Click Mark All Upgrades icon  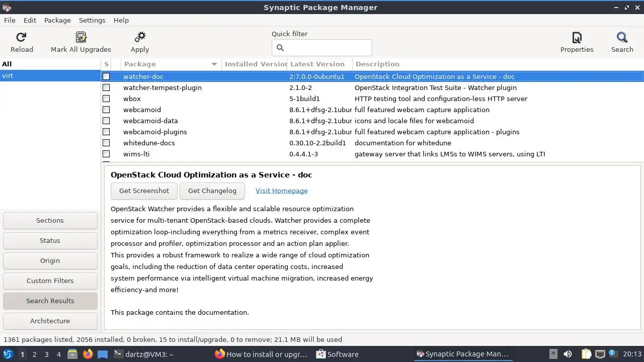(x=81, y=37)
